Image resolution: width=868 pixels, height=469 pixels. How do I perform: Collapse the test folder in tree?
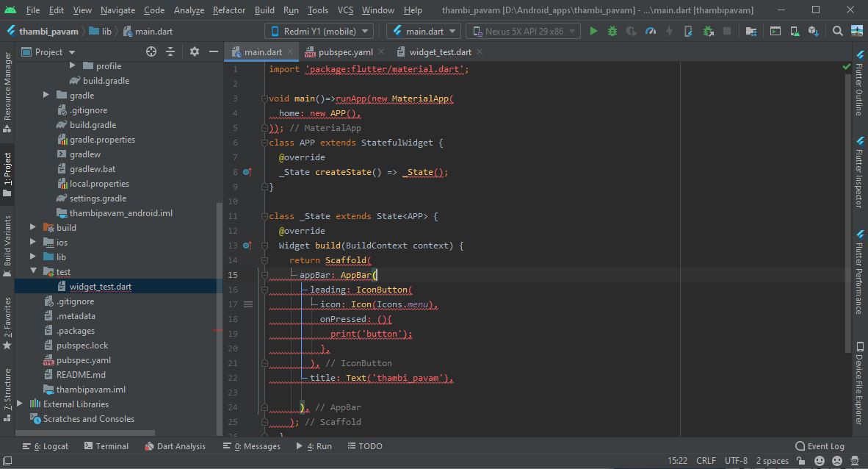click(32, 272)
